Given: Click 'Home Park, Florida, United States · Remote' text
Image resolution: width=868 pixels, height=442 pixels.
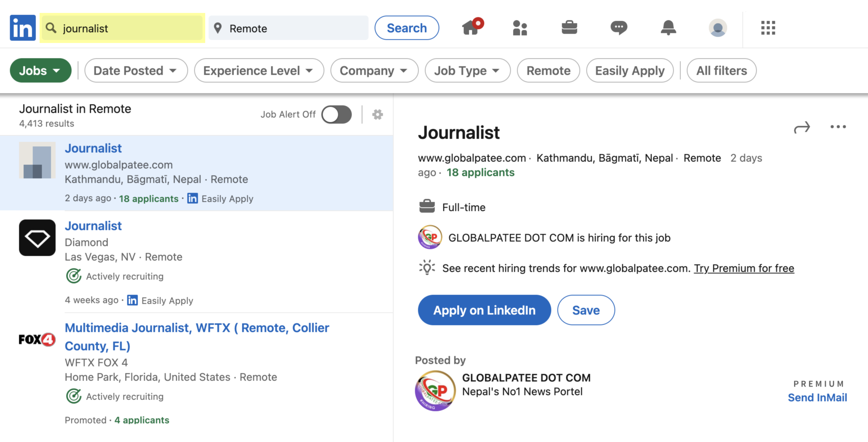Looking at the screenshot, I should pyautogui.click(x=171, y=377).
